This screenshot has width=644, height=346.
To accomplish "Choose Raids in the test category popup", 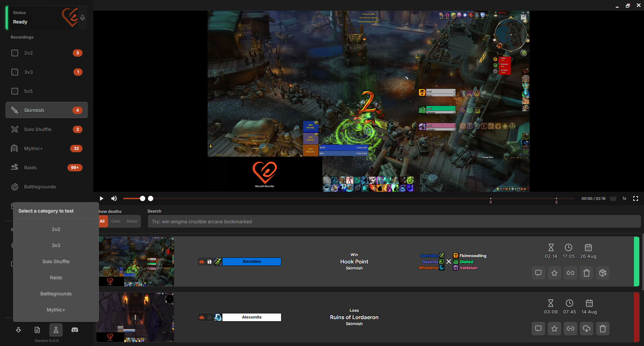I will (56, 278).
